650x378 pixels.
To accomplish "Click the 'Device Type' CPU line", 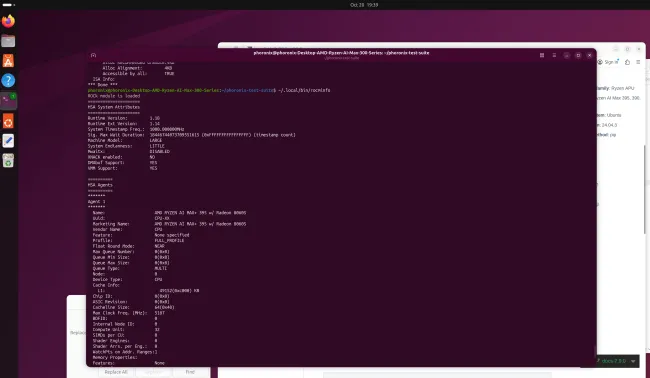I will pyautogui.click(x=127, y=279).
